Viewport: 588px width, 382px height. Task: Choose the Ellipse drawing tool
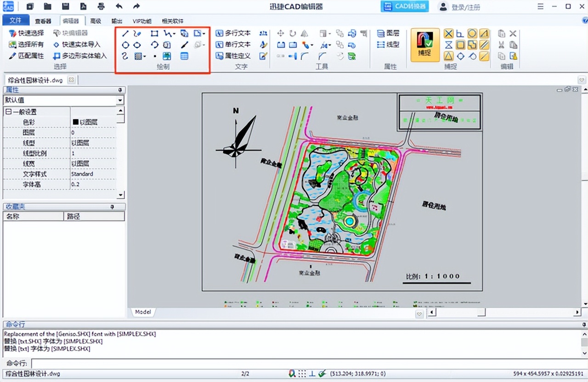(137, 45)
